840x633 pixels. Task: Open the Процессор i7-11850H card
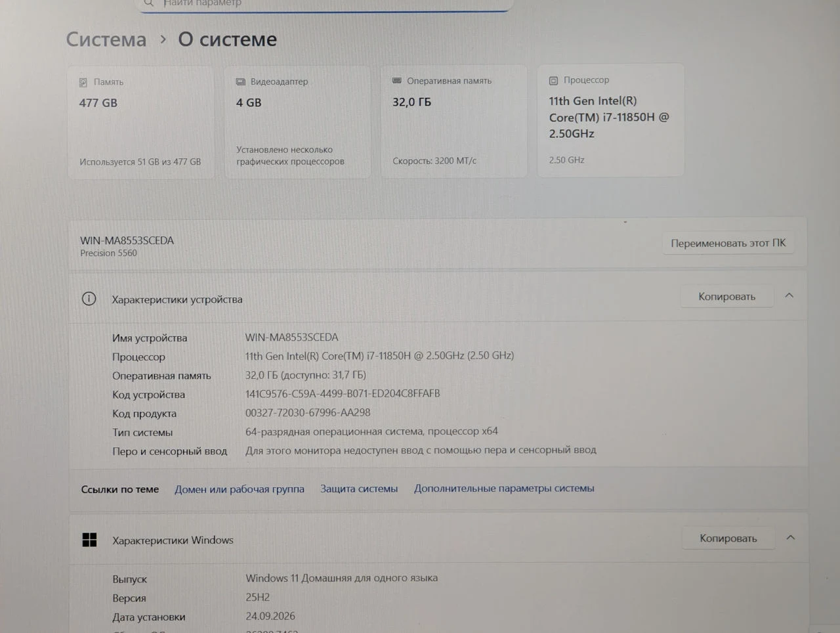[611, 120]
